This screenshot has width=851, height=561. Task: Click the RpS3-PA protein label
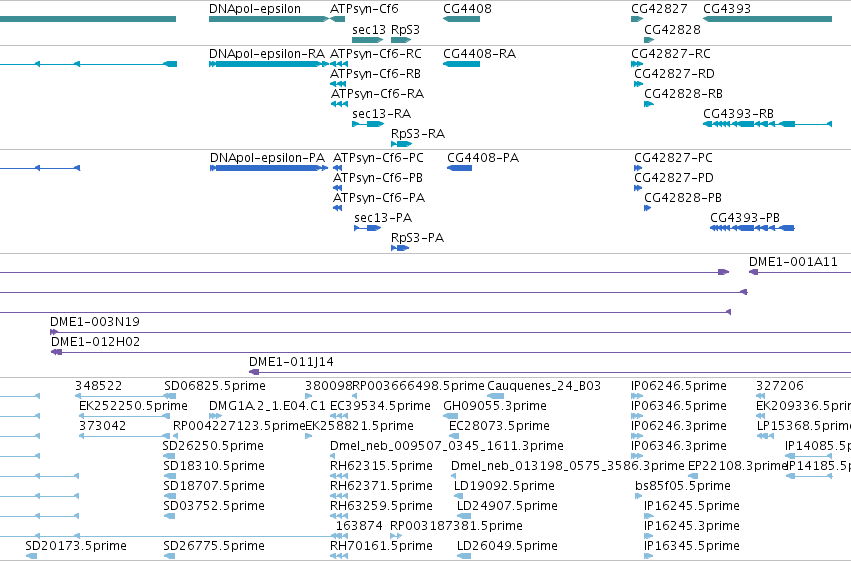click(x=417, y=238)
